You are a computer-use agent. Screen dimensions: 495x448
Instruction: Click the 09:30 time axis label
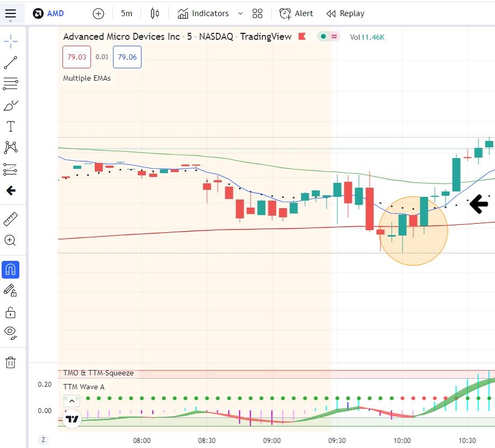tap(337, 440)
